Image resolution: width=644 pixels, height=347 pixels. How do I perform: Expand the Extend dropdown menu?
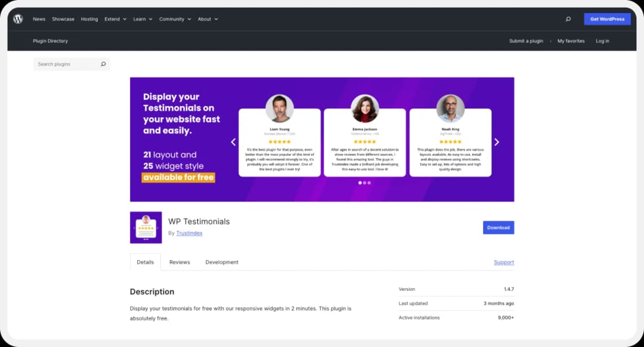pyautogui.click(x=114, y=18)
